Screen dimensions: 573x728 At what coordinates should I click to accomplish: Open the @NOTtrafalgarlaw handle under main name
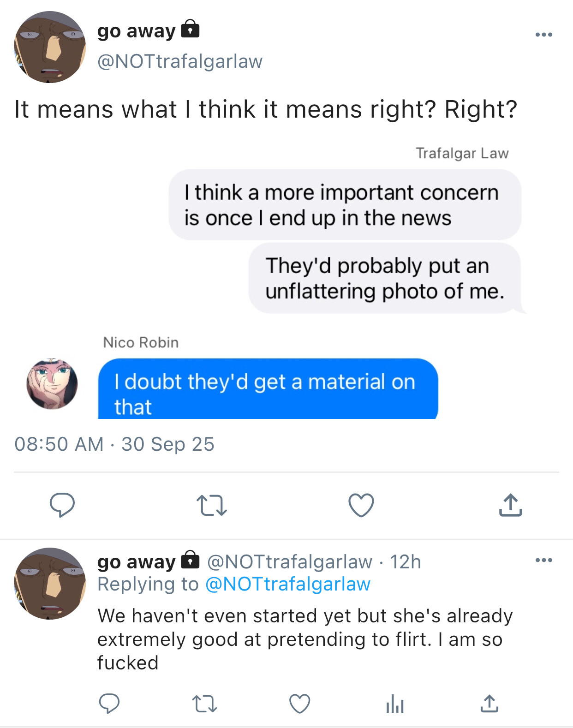[180, 61]
